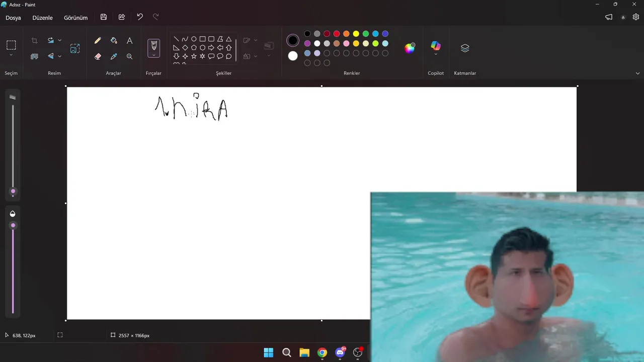Choose the orange color swatch
Image resolution: width=644 pixels, height=362 pixels.
[x=346, y=34]
